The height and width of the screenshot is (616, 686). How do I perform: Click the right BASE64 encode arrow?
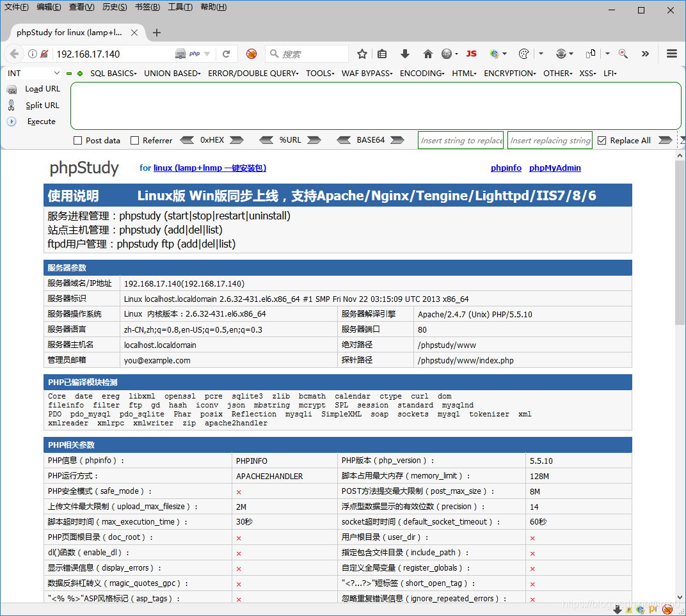click(x=397, y=140)
